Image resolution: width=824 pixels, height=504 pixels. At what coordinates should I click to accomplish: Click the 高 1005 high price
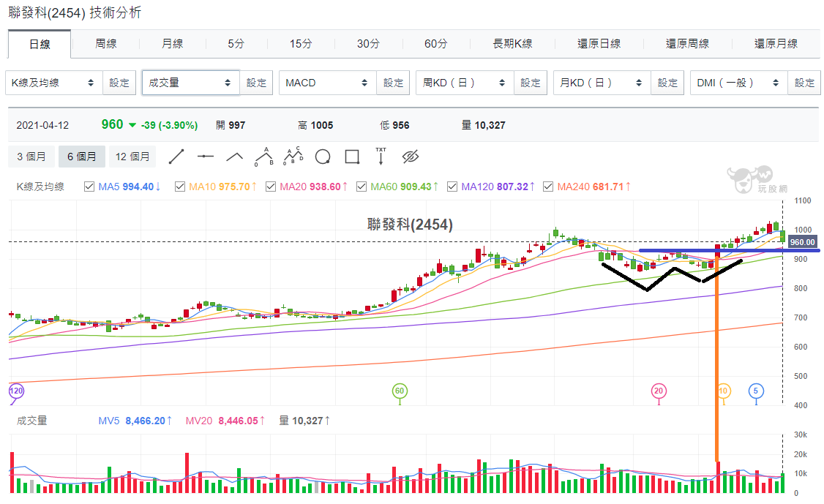coord(315,125)
